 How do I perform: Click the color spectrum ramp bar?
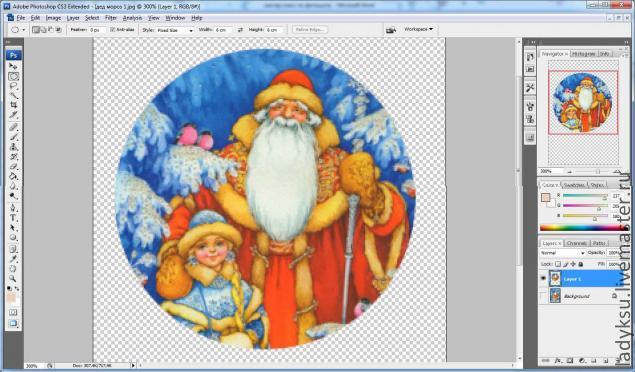pyautogui.click(x=583, y=228)
